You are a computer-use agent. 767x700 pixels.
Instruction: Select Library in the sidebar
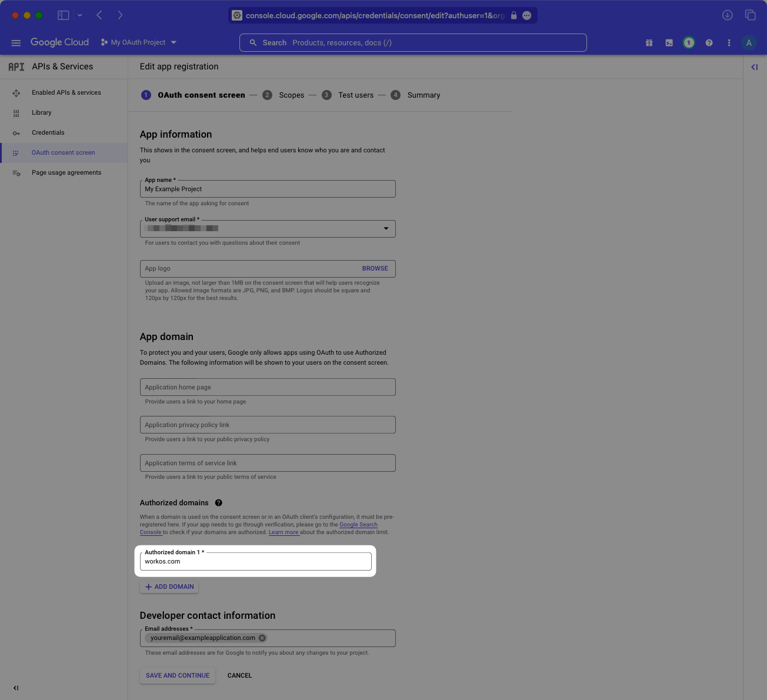[x=41, y=112]
